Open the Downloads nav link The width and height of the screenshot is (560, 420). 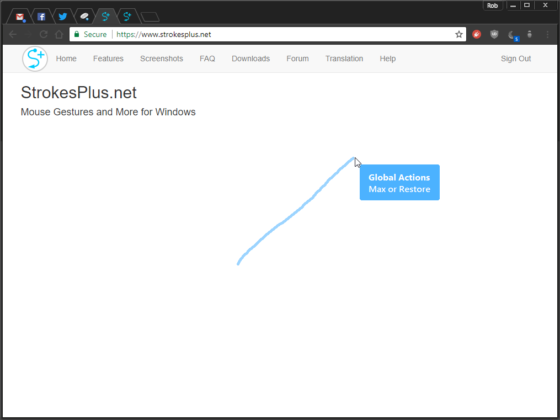pos(251,59)
